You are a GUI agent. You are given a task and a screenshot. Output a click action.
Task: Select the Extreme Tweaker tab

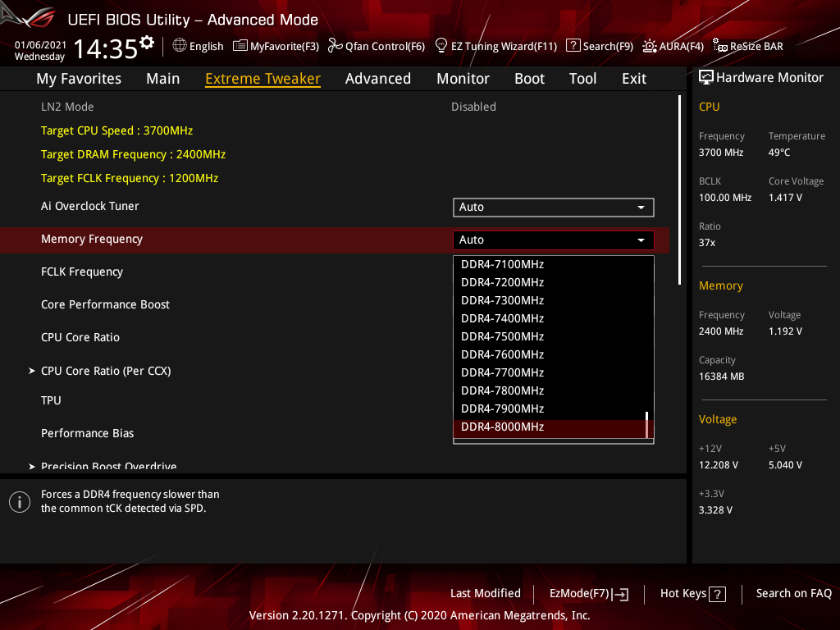pyautogui.click(x=263, y=79)
